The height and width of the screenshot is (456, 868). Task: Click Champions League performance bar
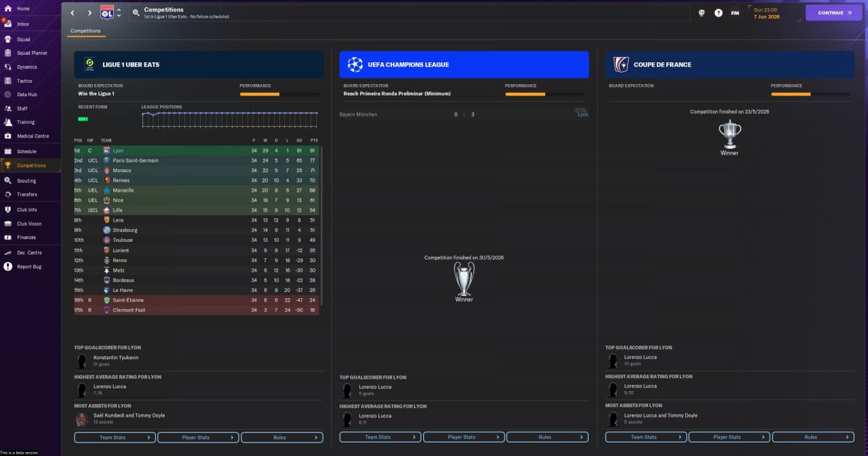(x=545, y=94)
